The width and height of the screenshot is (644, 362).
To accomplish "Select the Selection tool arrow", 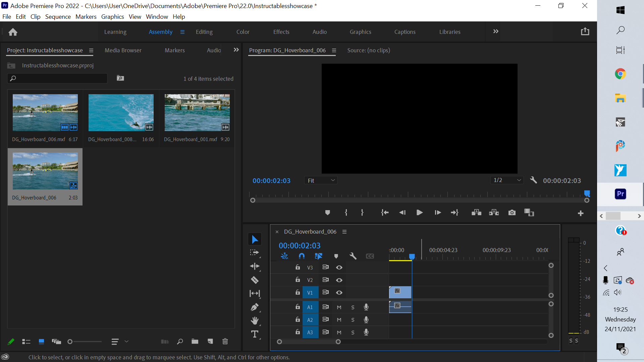I will click(255, 239).
